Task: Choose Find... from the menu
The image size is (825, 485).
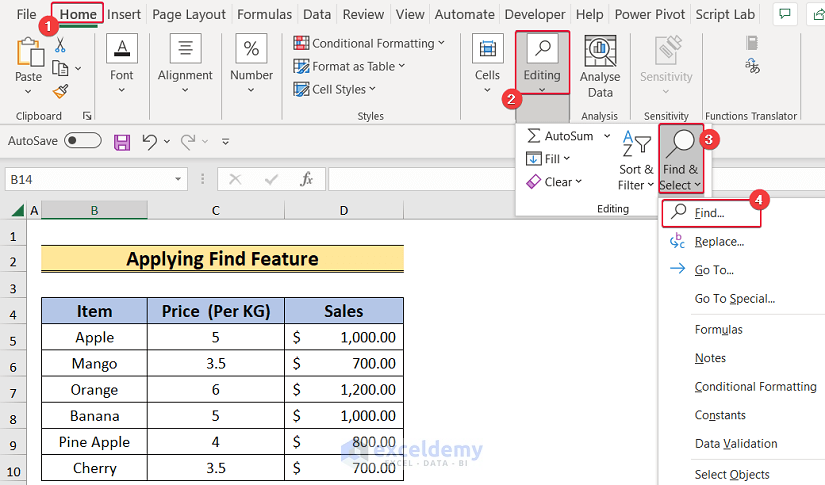Action: point(709,213)
